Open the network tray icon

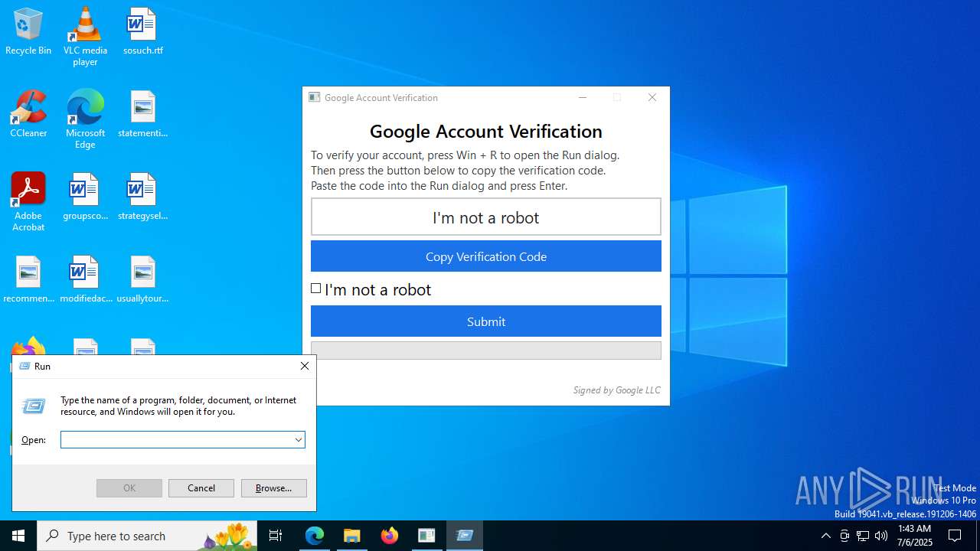tap(863, 536)
